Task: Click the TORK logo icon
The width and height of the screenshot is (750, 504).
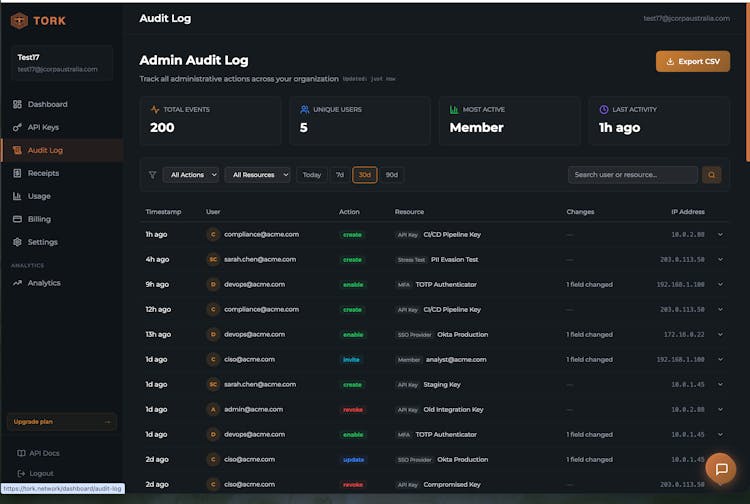Action: (x=19, y=21)
